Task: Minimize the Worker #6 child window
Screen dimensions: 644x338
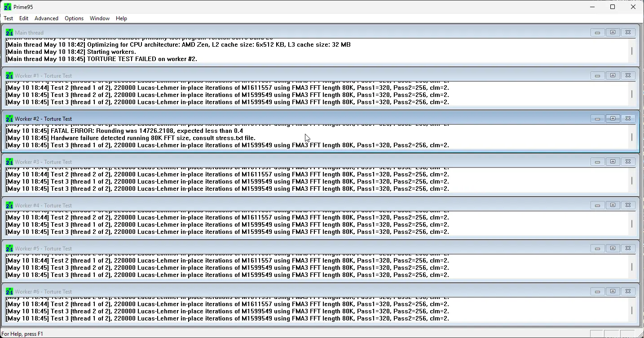Action: tap(597, 291)
